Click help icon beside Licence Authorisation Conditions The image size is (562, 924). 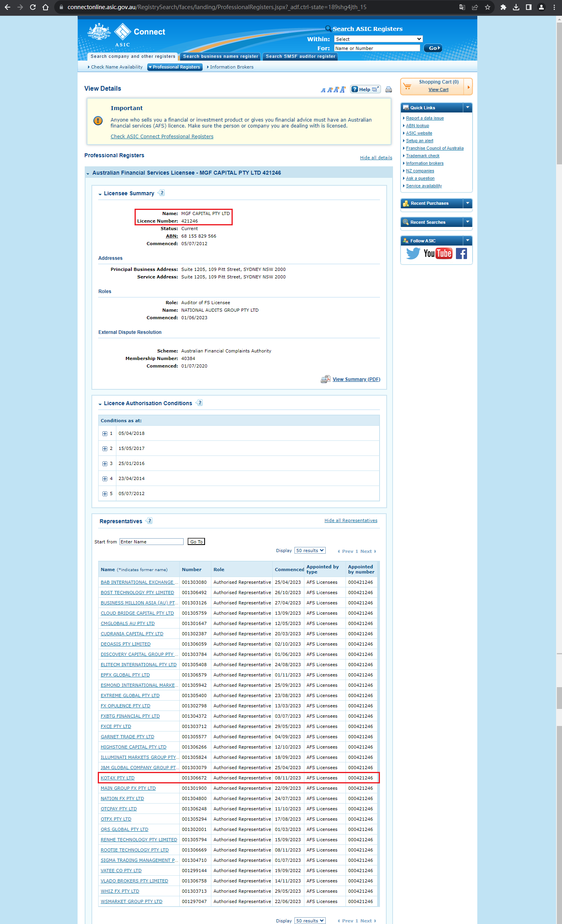(199, 403)
